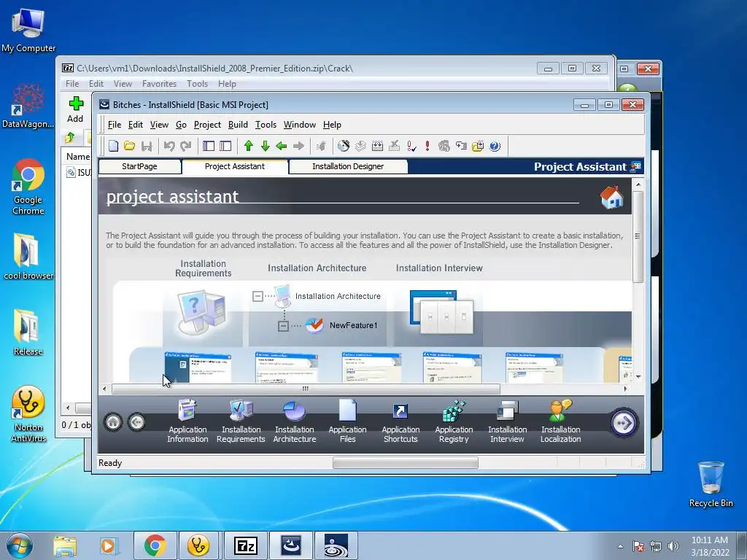
Task: Click Ready status bar text
Action: (110, 463)
